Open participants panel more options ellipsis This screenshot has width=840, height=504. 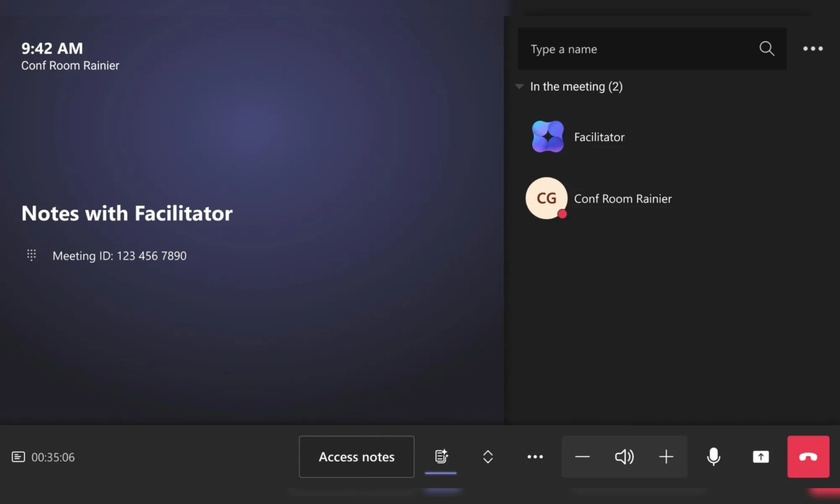click(x=813, y=49)
